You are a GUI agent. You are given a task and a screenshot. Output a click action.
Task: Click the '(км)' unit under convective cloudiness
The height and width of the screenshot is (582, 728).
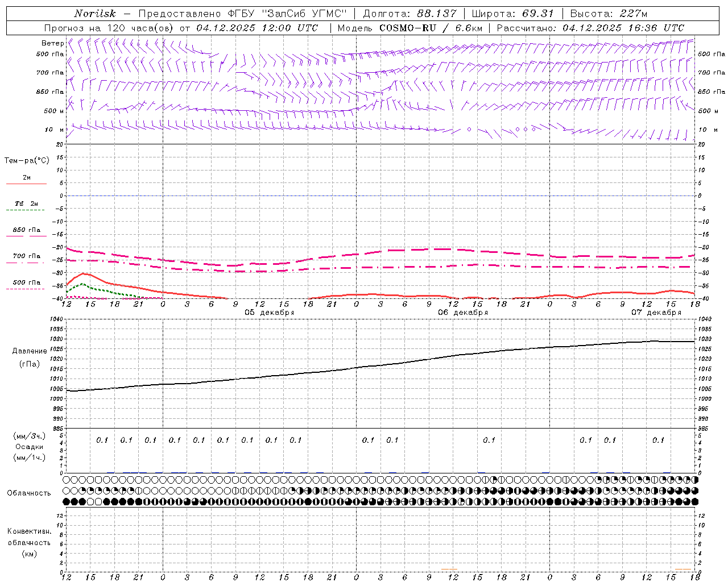[x=30, y=554]
